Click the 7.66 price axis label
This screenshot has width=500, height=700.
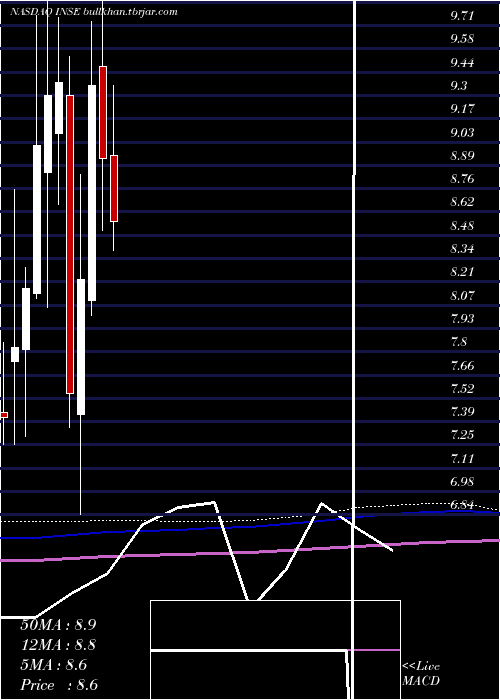462,366
